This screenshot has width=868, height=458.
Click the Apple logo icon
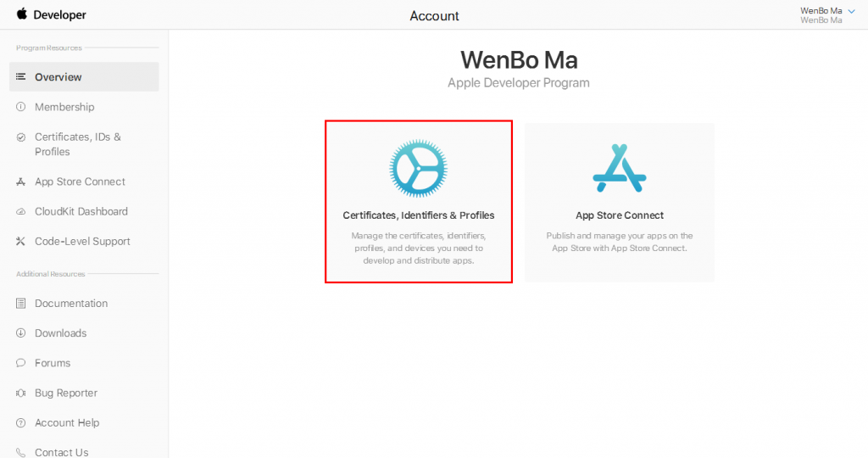click(x=21, y=14)
